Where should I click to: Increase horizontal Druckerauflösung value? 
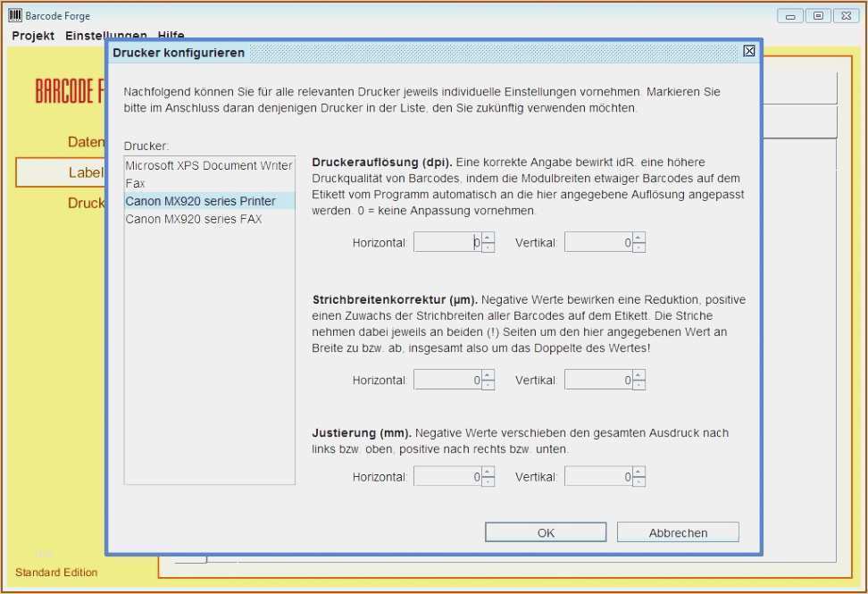488,238
